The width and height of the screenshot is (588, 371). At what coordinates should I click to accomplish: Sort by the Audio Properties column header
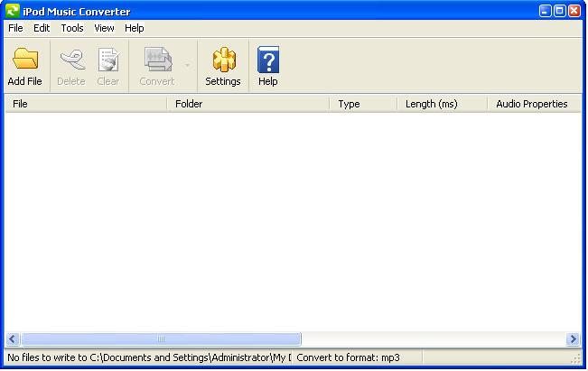tap(534, 104)
